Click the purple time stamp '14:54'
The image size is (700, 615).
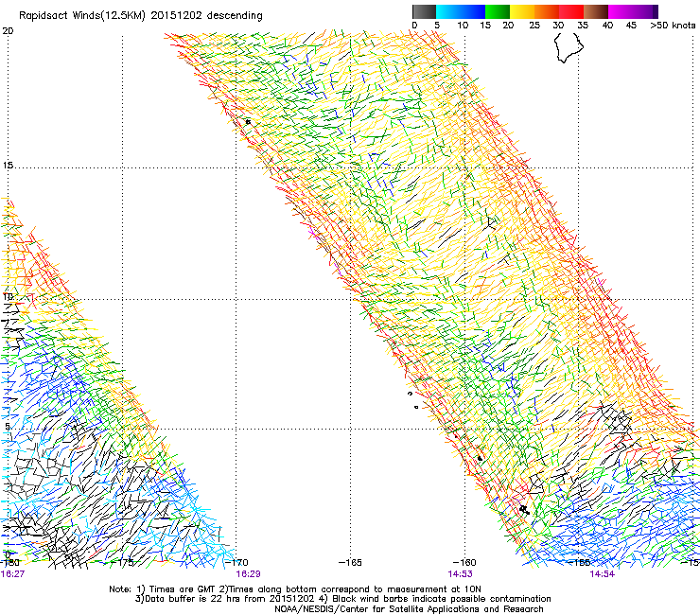(602, 574)
